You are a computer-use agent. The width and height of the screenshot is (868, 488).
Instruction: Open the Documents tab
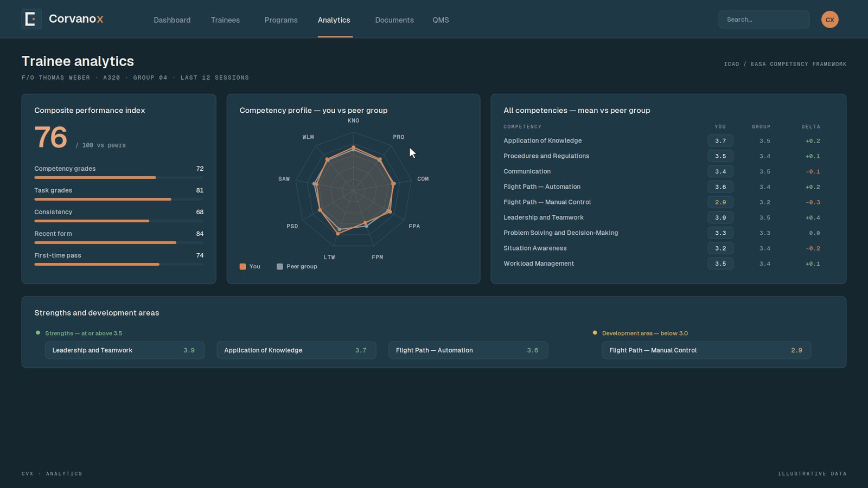[394, 20]
